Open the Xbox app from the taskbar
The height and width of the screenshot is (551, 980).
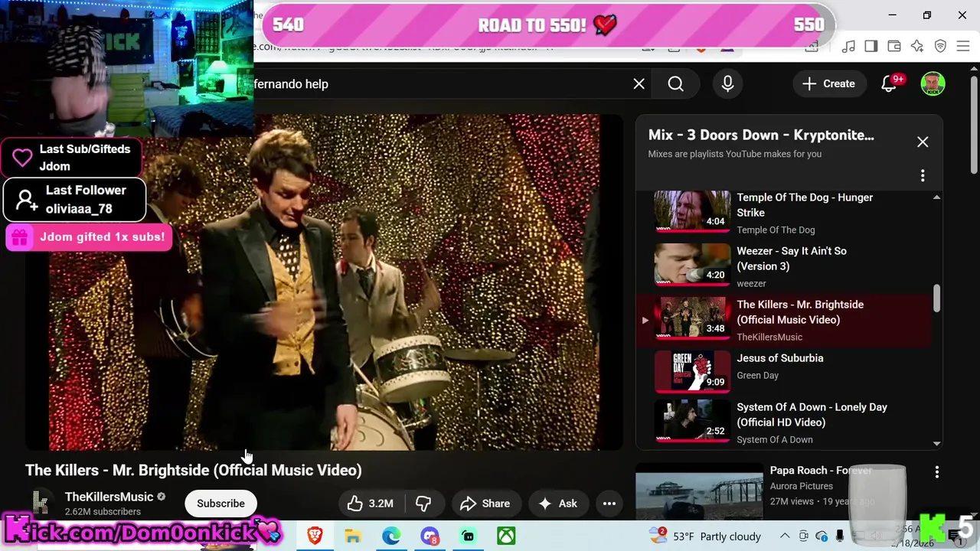pyautogui.click(x=506, y=536)
